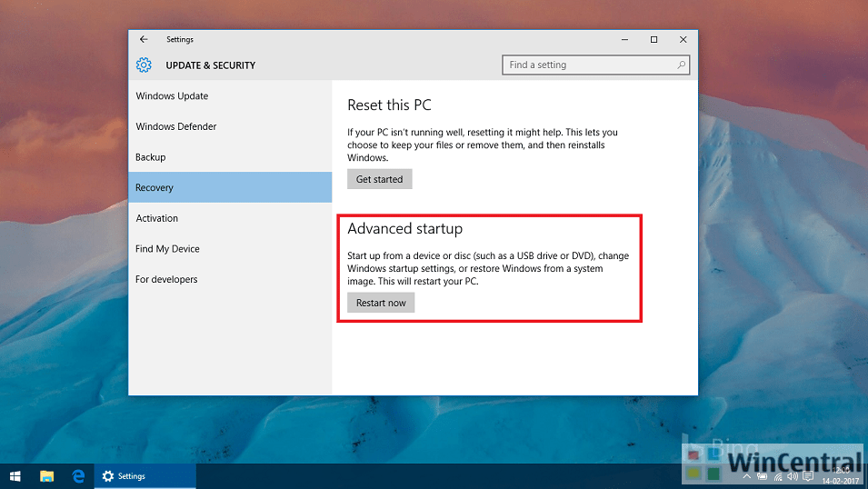Choose Find My Device
868x489 pixels.
pos(230,249)
